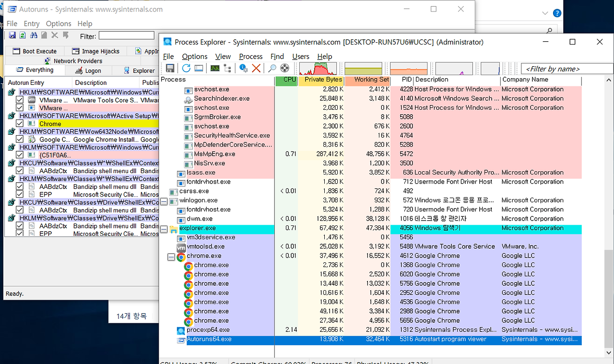Collapse the winlogon.exe process tree

pos(164,201)
